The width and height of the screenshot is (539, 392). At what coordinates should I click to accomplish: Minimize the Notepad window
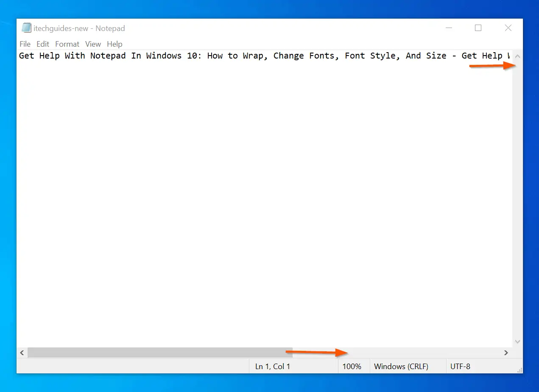click(449, 28)
